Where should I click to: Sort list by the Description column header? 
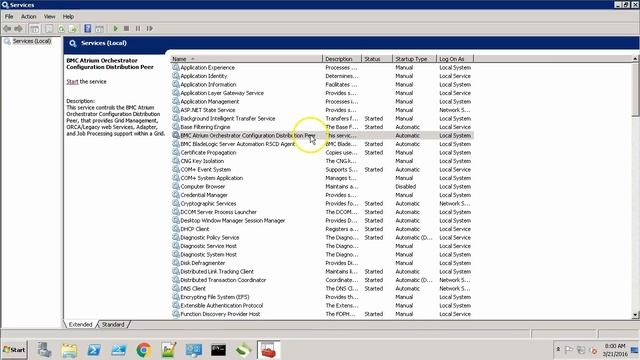(342, 59)
